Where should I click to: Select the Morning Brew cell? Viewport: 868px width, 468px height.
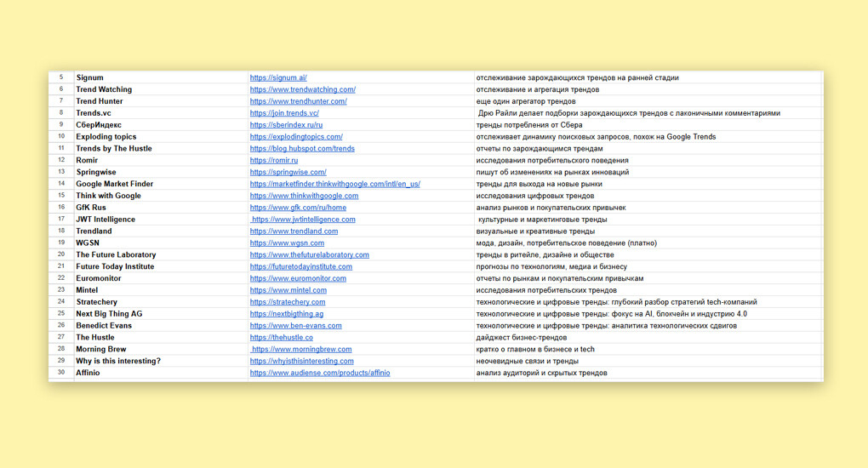[x=161, y=350]
